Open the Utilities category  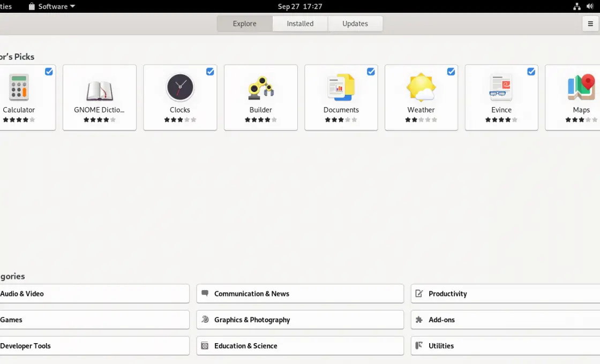click(x=506, y=346)
